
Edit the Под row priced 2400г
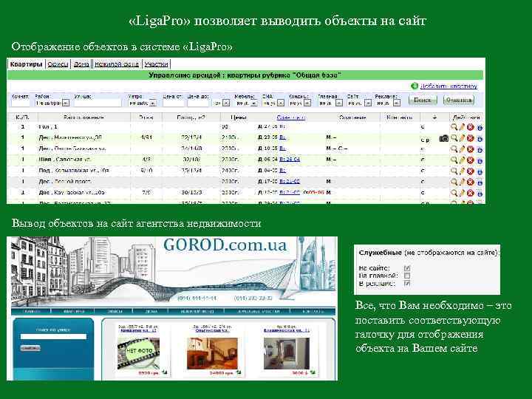(x=462, y=171)
